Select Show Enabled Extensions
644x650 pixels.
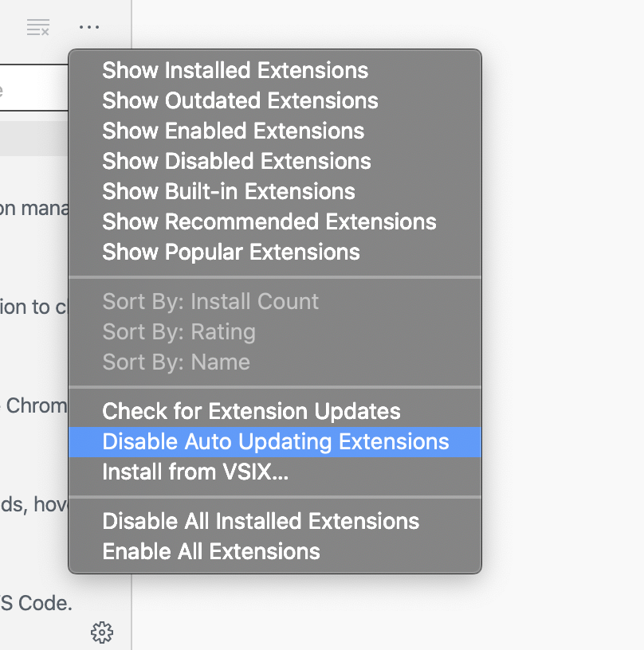pos(232,131)
